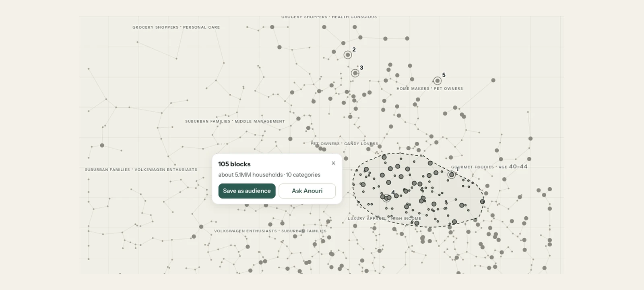Select the ringed node numbered 4
This screenshot has height=290, width=644.
pyautogui.click(x=387, y=198)
